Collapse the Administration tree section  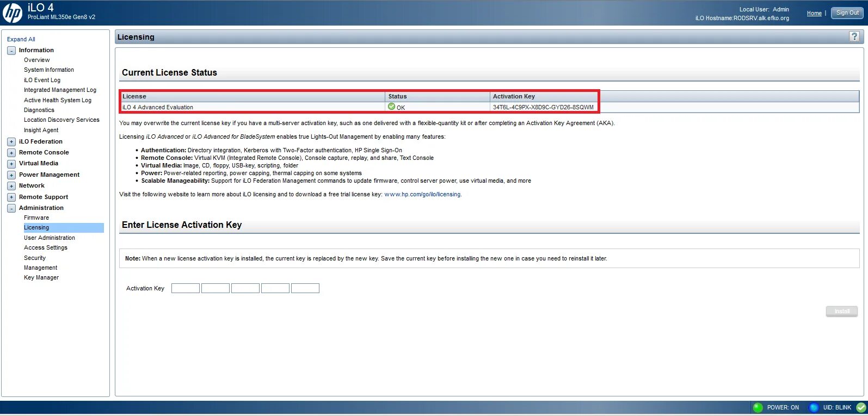(11, 208)
